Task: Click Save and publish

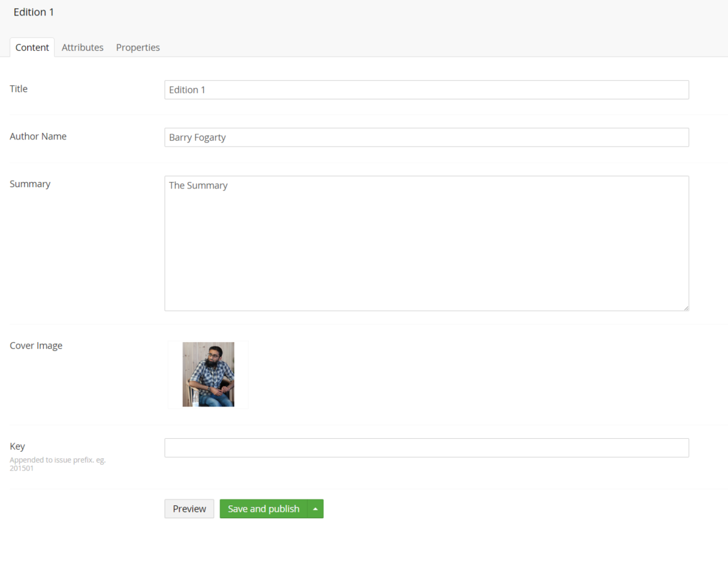Action: pyautogui.click(x=264, y=509)
